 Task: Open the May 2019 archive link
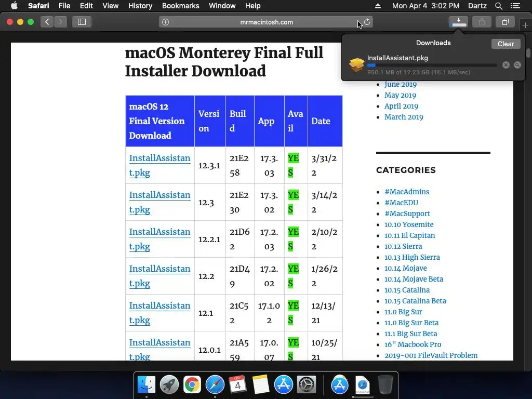[x=400, y=95]
